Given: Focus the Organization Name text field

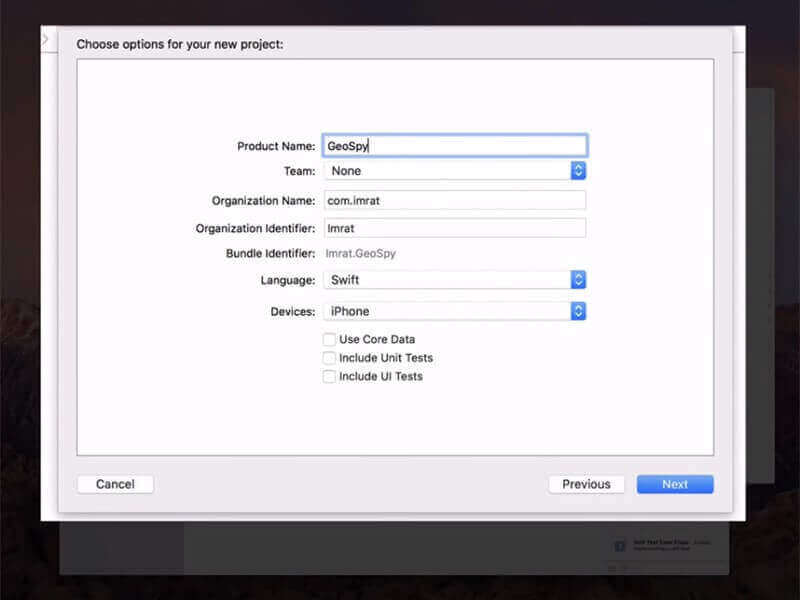Looking at the screenshot, I should click(455, 200).
